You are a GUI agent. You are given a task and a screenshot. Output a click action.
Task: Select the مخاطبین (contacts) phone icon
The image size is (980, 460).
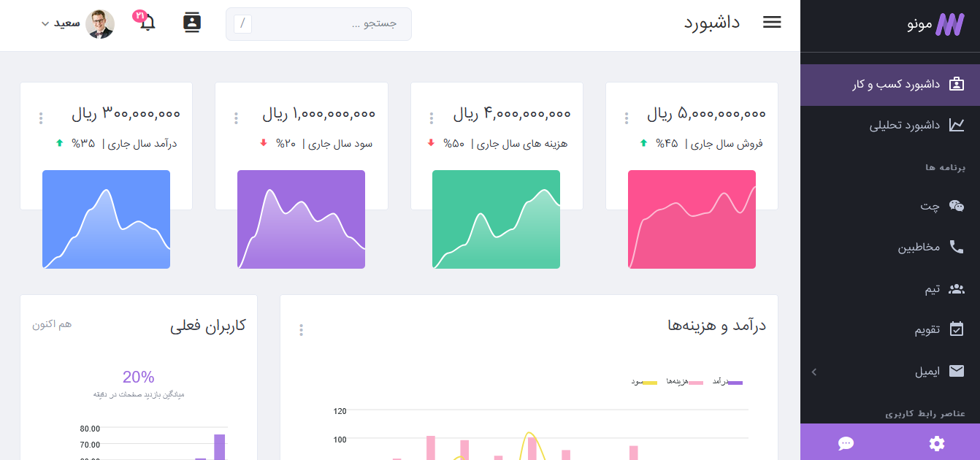pyautogui.click(x=957, y=247)
